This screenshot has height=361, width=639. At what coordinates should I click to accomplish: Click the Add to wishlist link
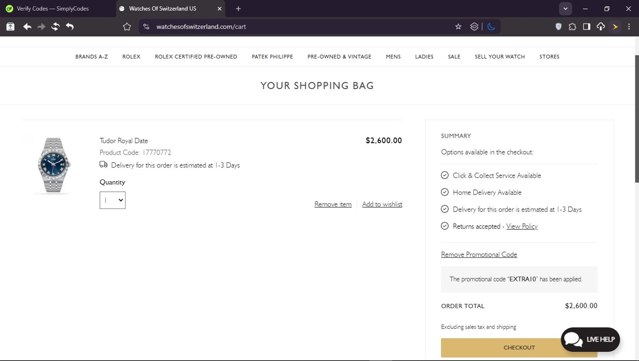382,204
